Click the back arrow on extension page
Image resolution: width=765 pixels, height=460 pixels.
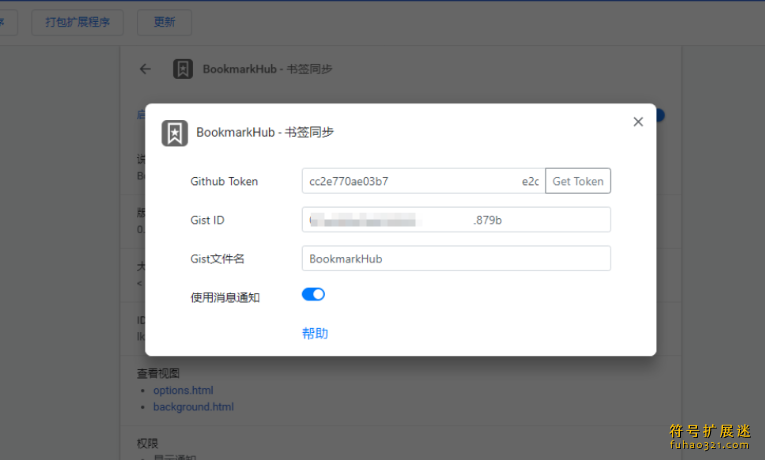coord(145,69)
